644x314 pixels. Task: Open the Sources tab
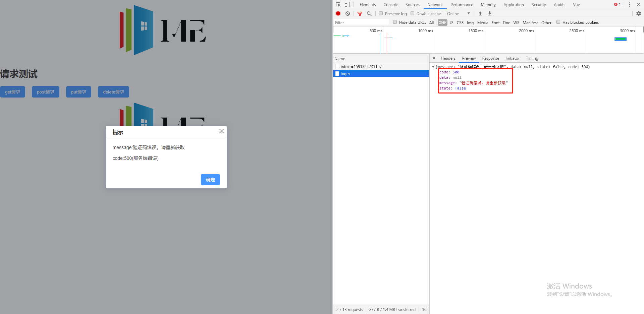point(413,5)
